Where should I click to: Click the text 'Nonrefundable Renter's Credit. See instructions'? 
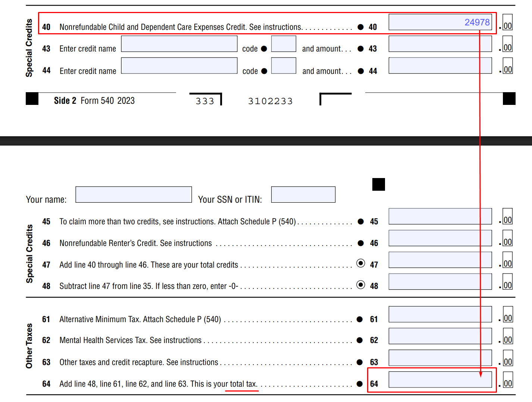(x=136, y=243)
